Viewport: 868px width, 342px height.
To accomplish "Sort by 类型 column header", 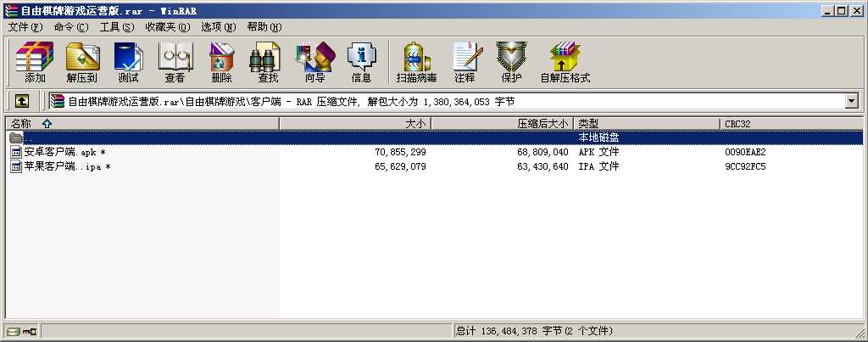I will [647, 124].
